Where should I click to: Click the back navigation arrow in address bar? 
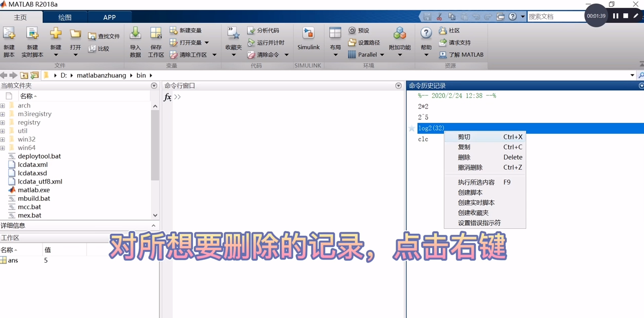[x=4, y=76]
